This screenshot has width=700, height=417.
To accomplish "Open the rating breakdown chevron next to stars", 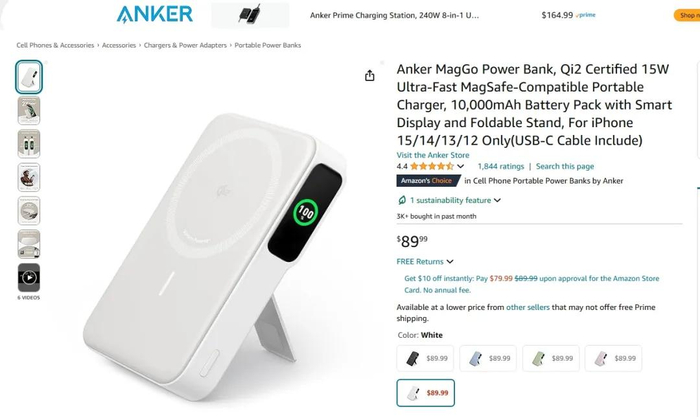I will [x=461, y=167].
